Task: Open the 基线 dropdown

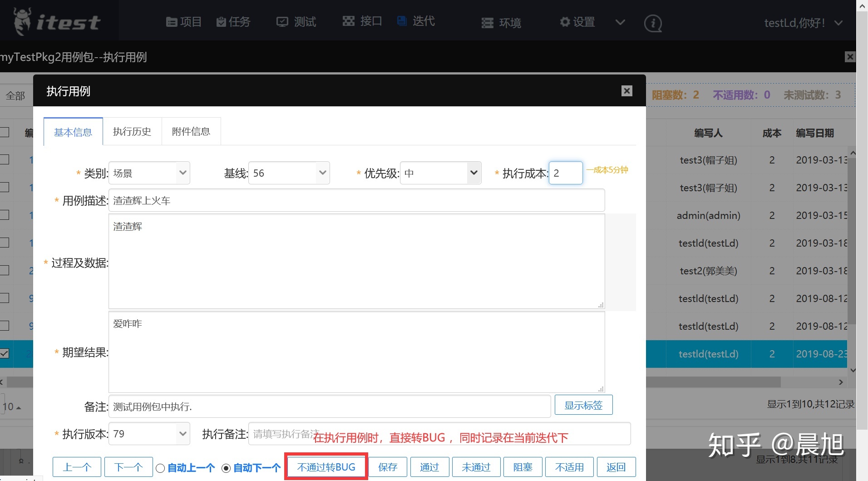Action: coord(289,173)
